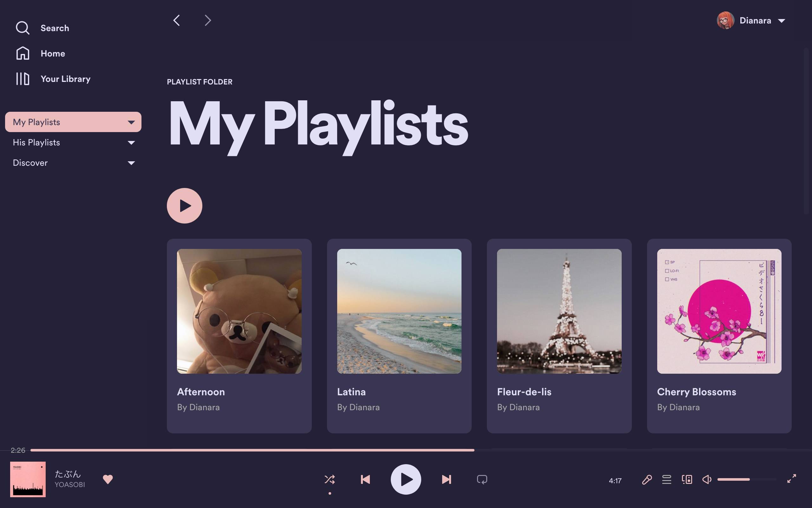Click the Afternoon playlist title

point(201,392)
